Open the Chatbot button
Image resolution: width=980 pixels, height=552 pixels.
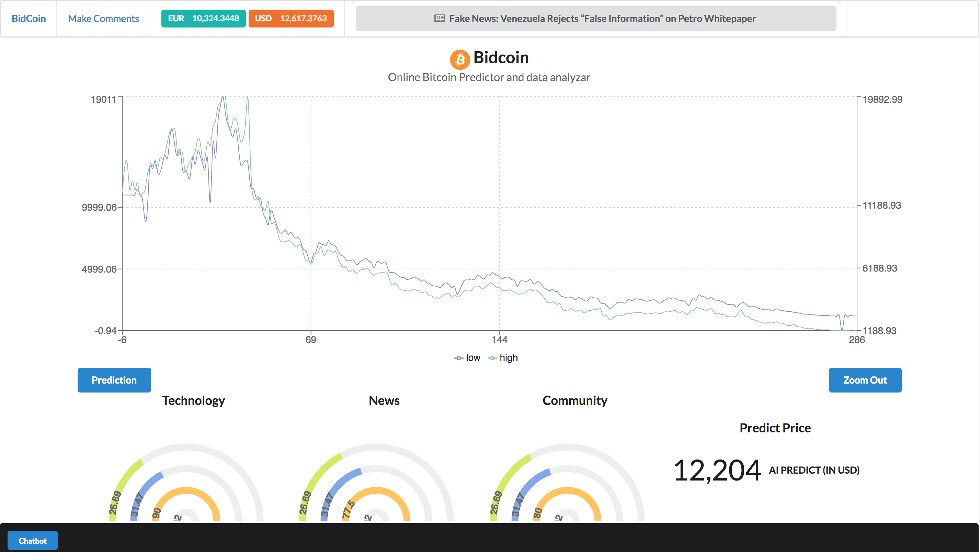[33, 541]
